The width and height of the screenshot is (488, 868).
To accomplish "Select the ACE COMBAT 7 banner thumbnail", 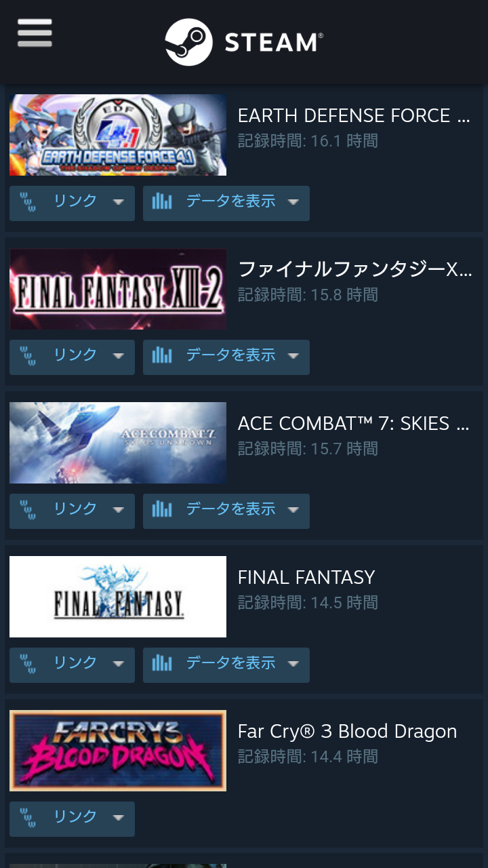I will [118, 443].
